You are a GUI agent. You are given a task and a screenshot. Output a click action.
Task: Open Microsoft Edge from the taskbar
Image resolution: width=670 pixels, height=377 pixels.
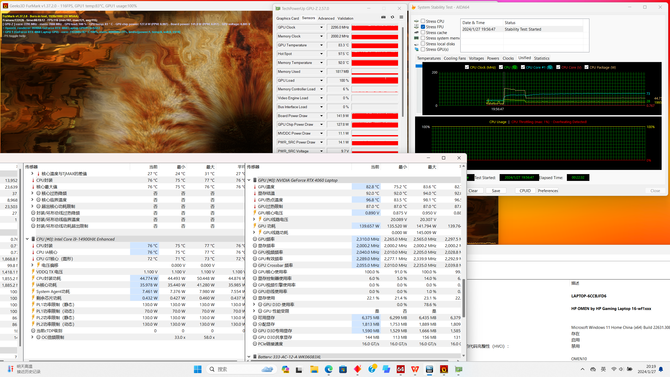(329, 369)
